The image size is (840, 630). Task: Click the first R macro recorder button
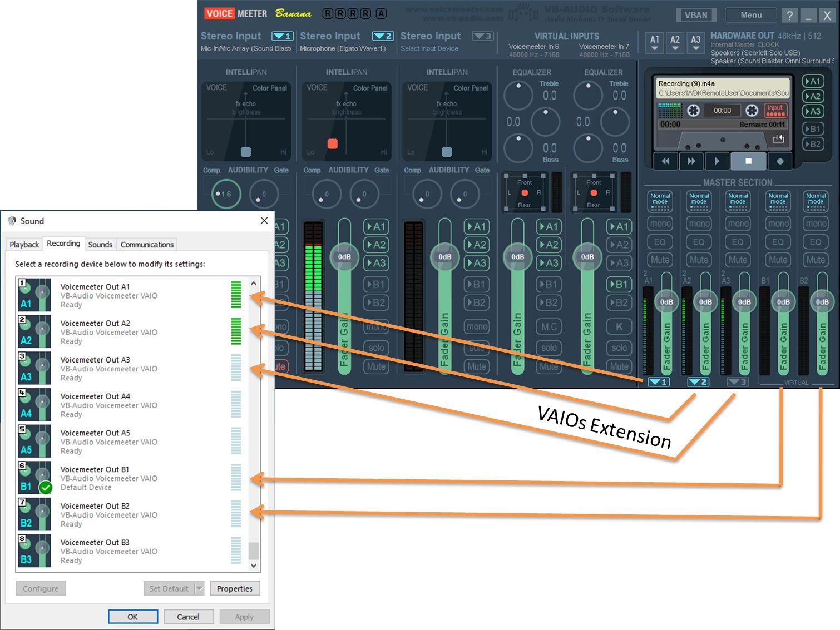coord(327,13)
